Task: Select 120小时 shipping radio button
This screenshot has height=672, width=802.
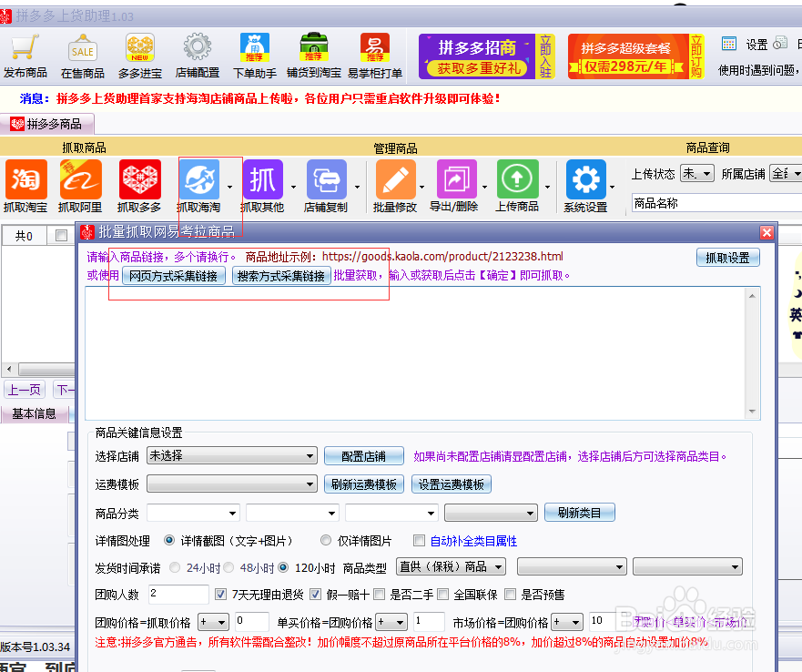Action: tap(283, 567)
